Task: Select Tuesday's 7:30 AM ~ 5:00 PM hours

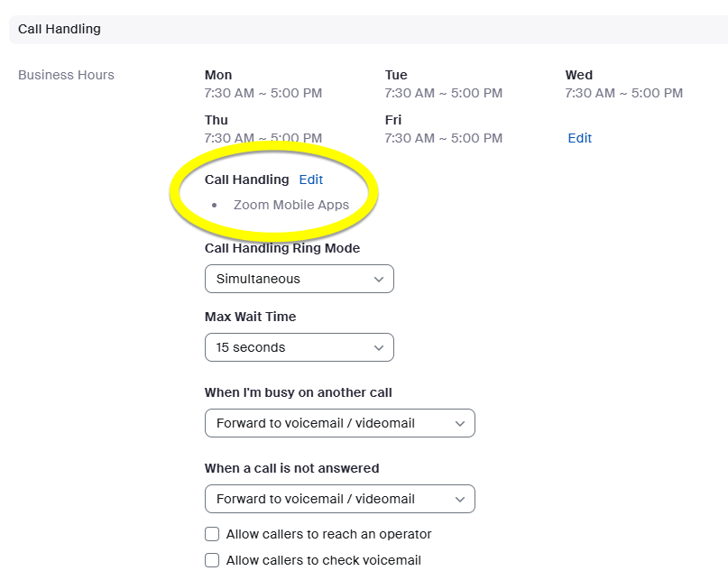Action: click(x=443, y=93)
